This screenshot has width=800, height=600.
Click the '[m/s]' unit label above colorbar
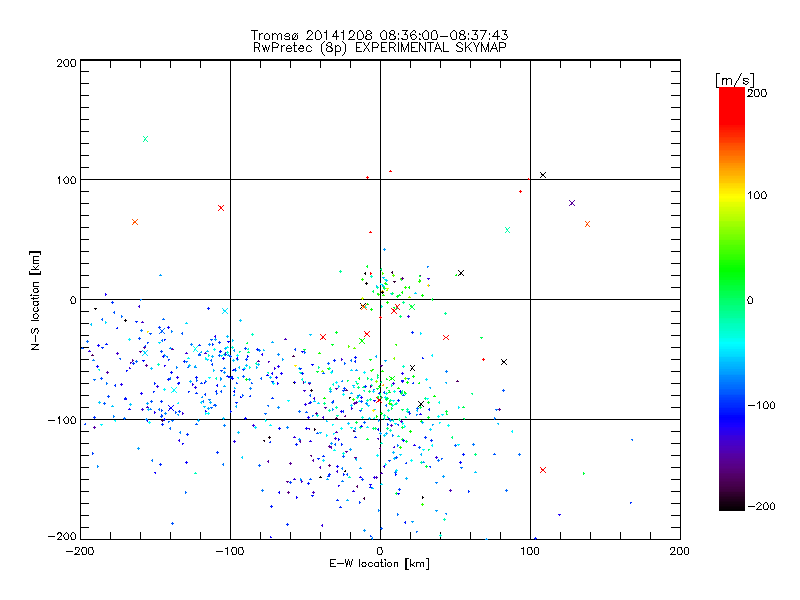pos(735,80)
